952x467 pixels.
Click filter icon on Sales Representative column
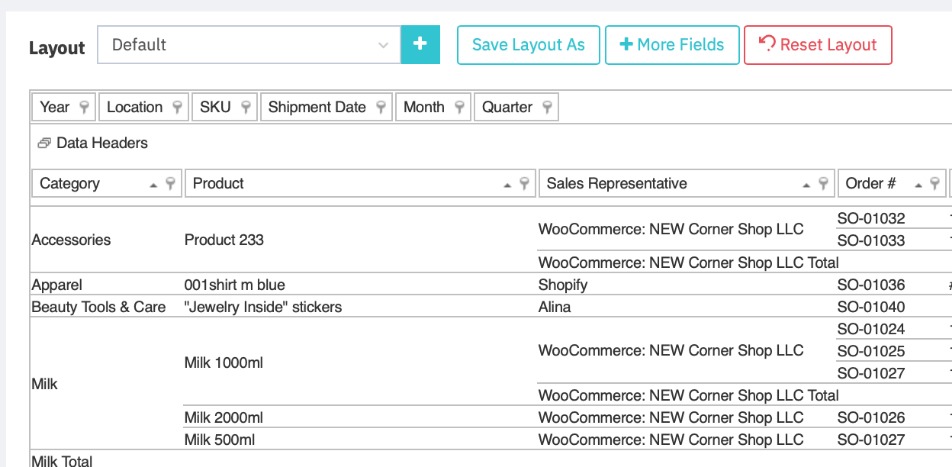pyautogui.click(x=824, y=184)
